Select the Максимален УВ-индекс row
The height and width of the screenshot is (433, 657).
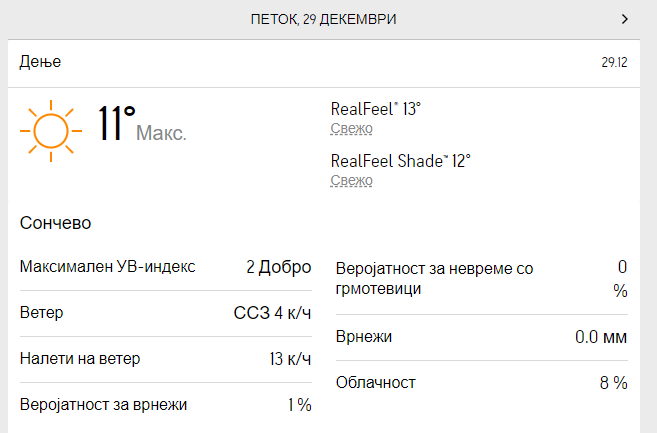coord(166,267)
